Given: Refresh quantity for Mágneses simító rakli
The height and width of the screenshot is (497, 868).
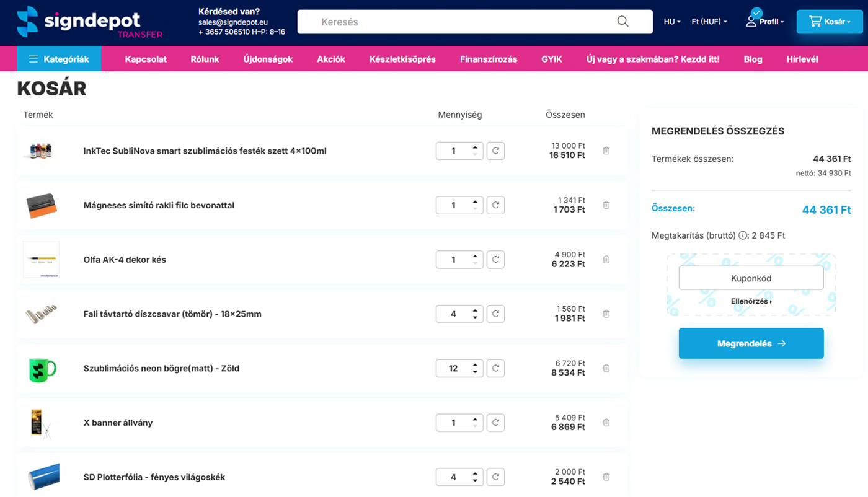Looking at the screenshot, I should [x=495, y=205].
